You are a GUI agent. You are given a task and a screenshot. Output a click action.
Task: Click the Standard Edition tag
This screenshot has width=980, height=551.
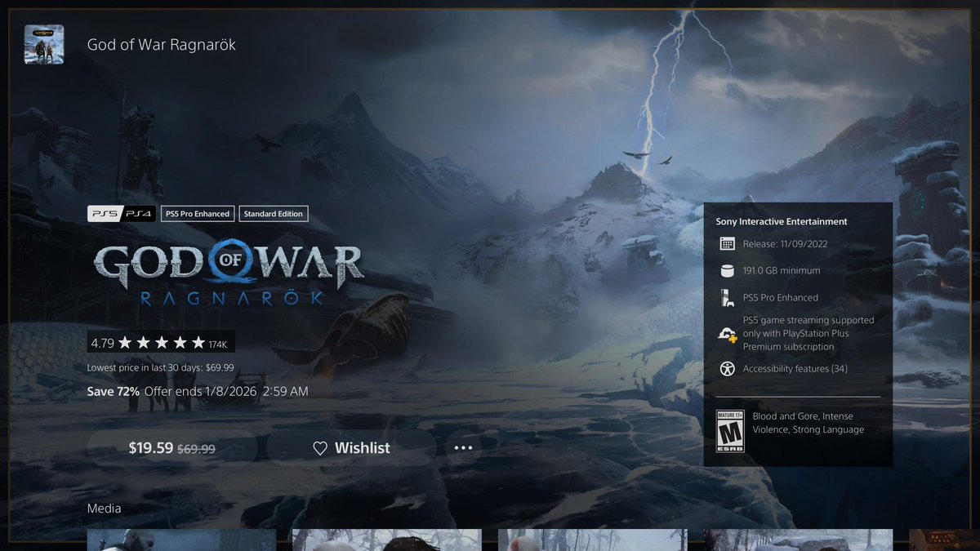pos(273,214)
